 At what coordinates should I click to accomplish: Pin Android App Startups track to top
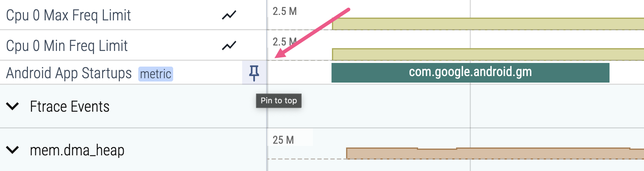click(254, 73)
